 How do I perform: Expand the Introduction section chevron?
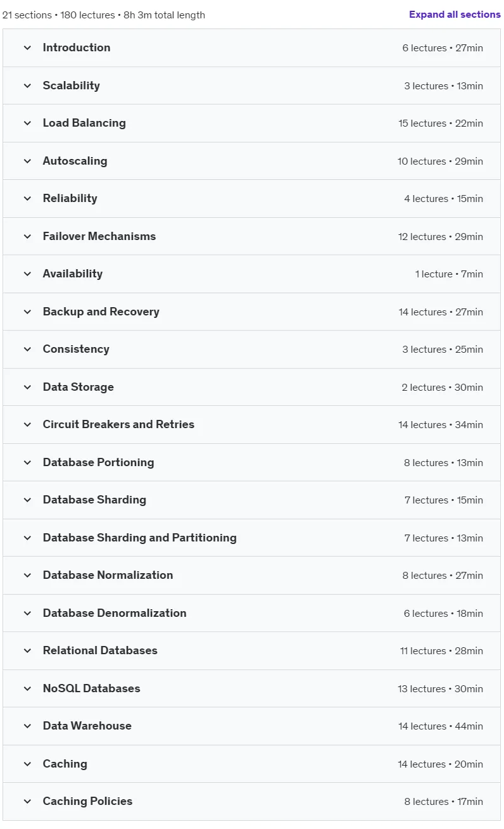pos(27,47)
